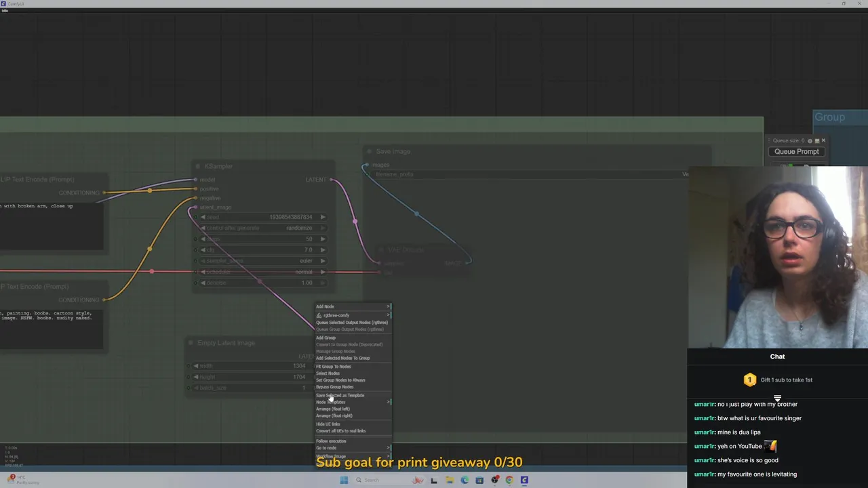Open the Windows Start menu
868x488 pixels.
coord(344,480)
